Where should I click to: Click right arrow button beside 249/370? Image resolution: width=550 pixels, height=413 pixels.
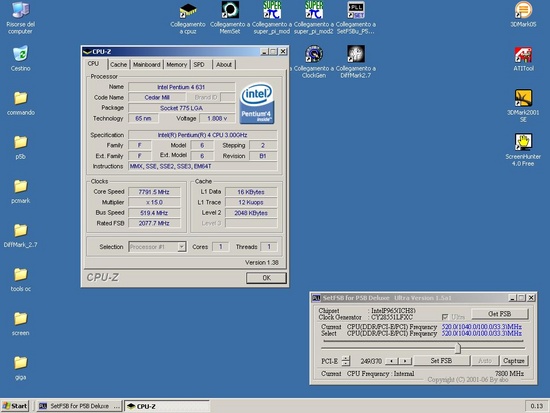coord(405,361)
